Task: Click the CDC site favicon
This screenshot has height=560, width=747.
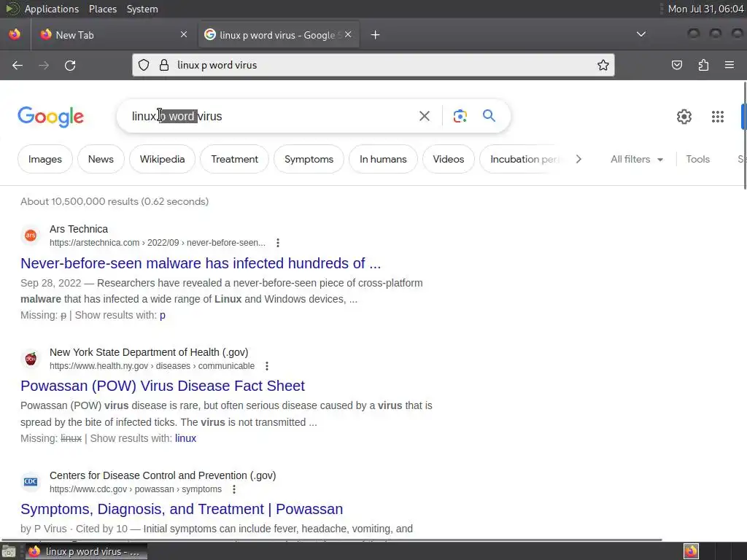Action: click(31, 481)
